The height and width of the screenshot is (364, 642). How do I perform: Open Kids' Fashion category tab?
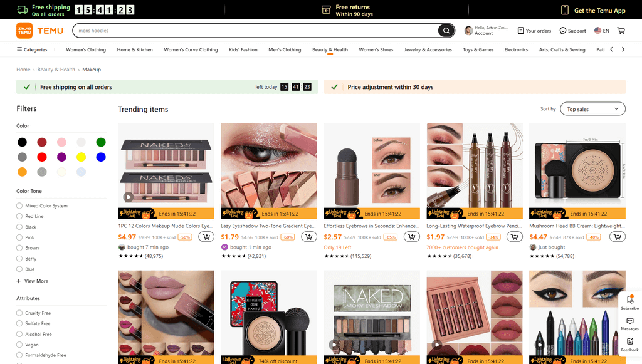click(243, 50)
